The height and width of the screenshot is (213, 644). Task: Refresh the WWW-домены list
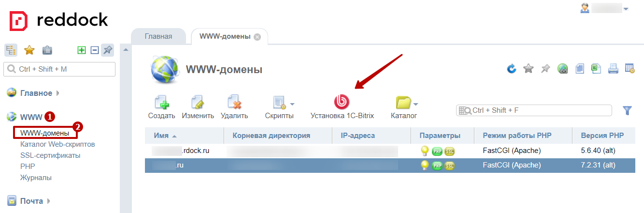tap(512, 69)
